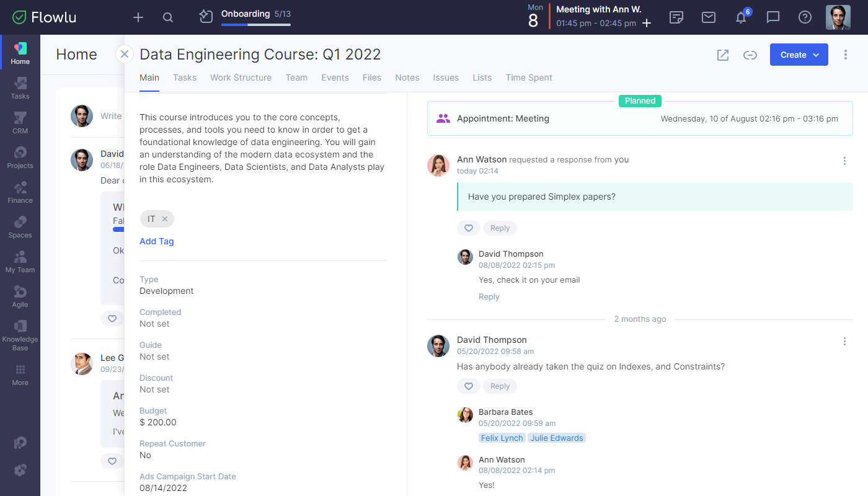
Task: Open More apps in sidebar
Action: pos(20,374)
